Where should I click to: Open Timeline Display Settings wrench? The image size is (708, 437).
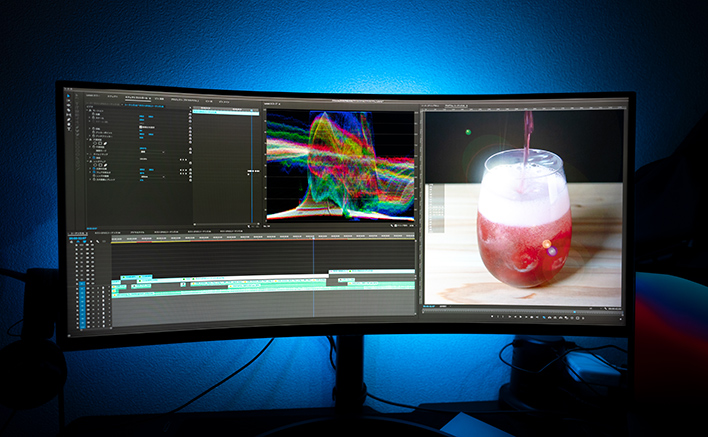97,242
